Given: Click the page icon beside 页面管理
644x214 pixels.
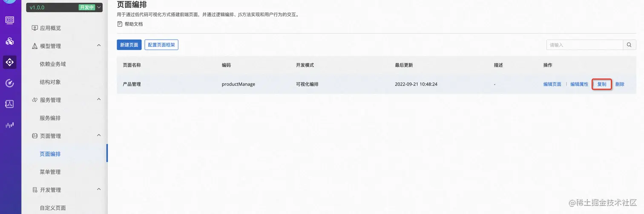Looking at the screenshot, I should pos(35,136).
